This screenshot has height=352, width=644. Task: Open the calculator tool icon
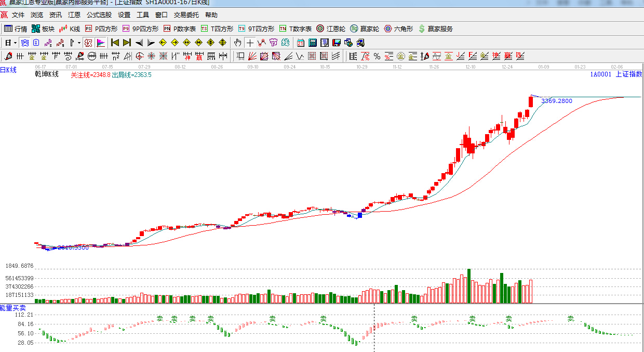[312, 43]
